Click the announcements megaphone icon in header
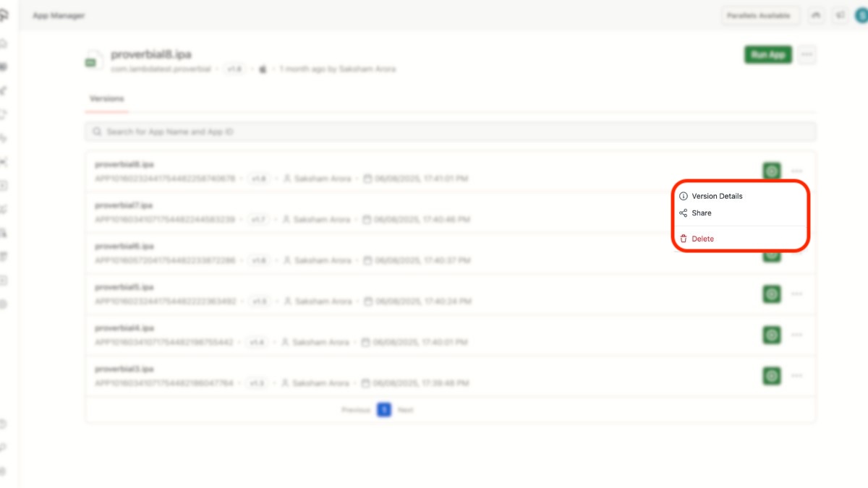The width and height of the screenshot is (868, 488). coord(840,15)
